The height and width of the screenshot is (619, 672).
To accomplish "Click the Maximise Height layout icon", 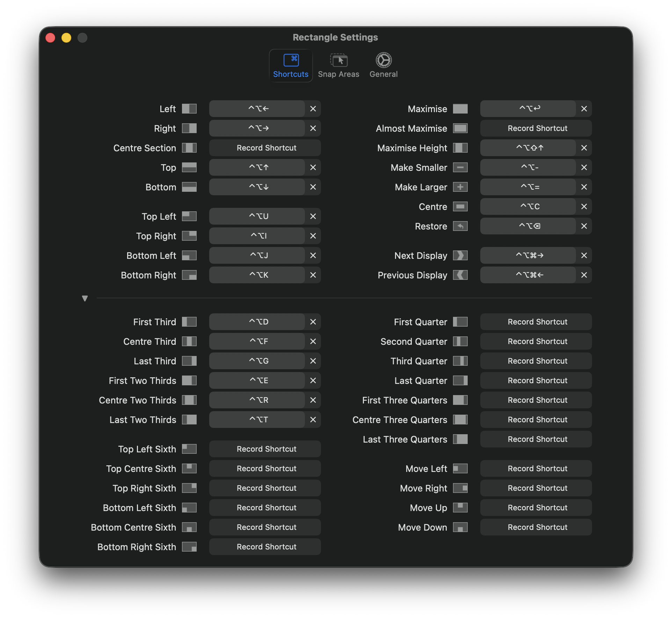I will point(460,148).
